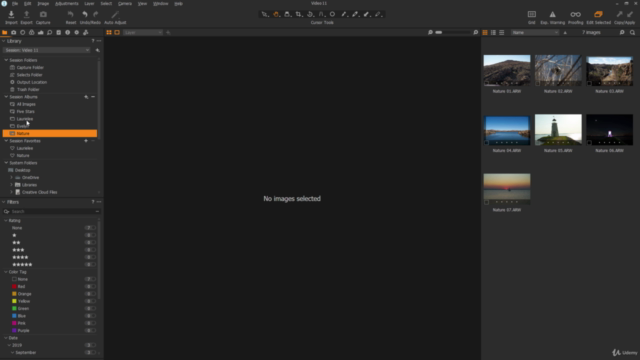Toggle the one-star rating filter
This screenshot has height=360, width=640.
point(91,235)
